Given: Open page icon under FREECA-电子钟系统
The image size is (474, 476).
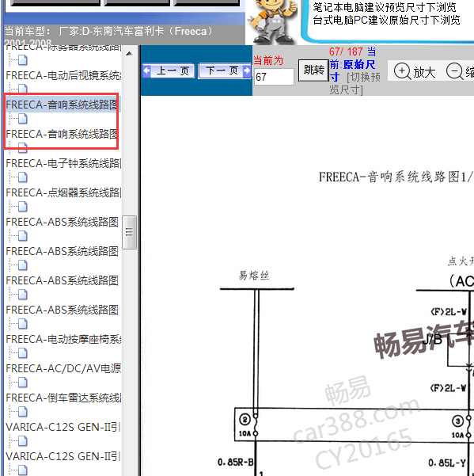Looking at the screenshot, I should pos(23,177).
